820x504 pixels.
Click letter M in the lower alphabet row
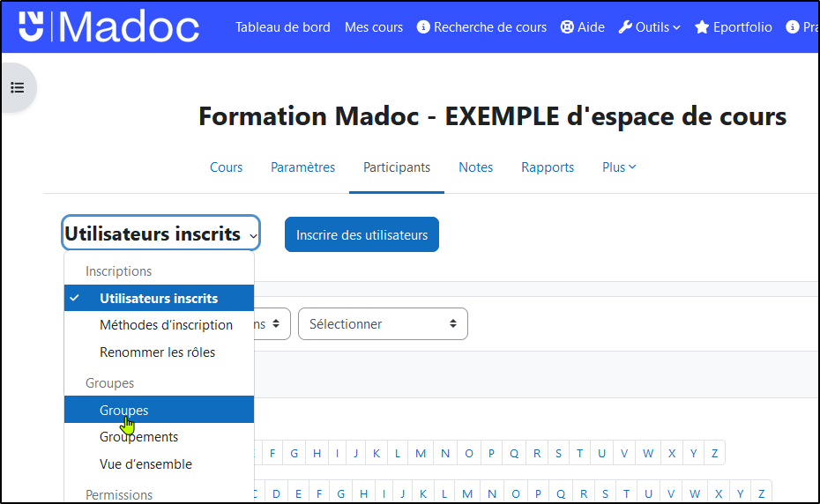[x=467, y=493]
